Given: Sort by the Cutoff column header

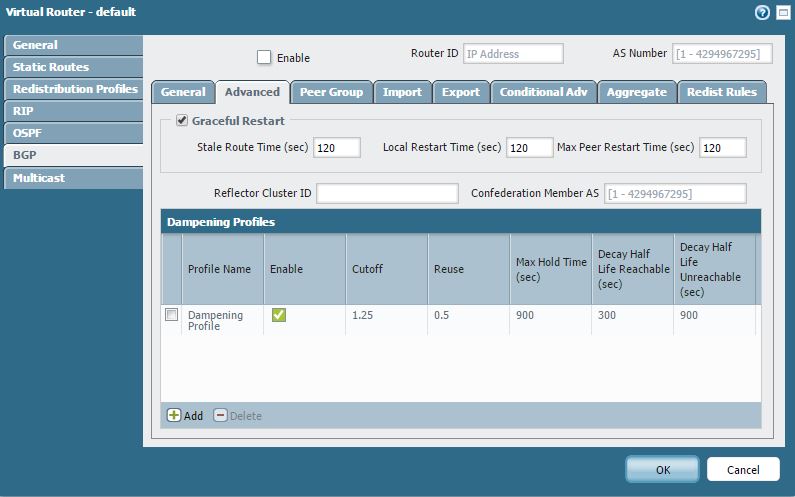Looking at the screenshot, I should (387, 269).
